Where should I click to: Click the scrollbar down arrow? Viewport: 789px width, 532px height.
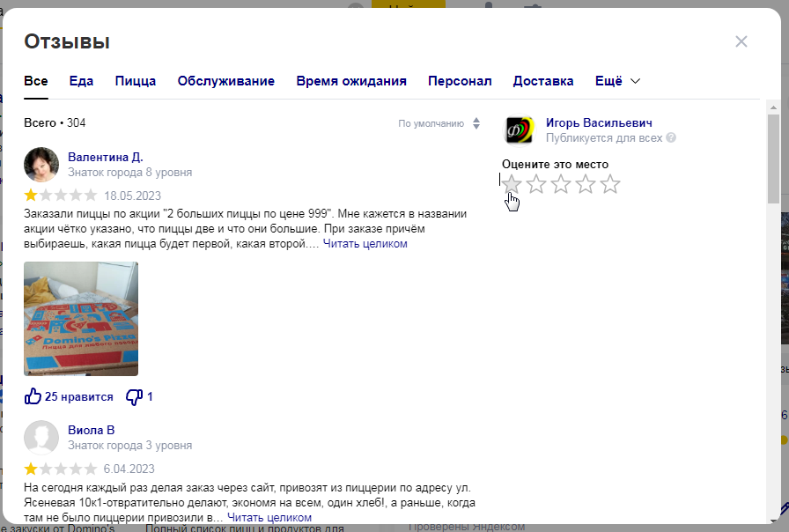coord(773,521)
